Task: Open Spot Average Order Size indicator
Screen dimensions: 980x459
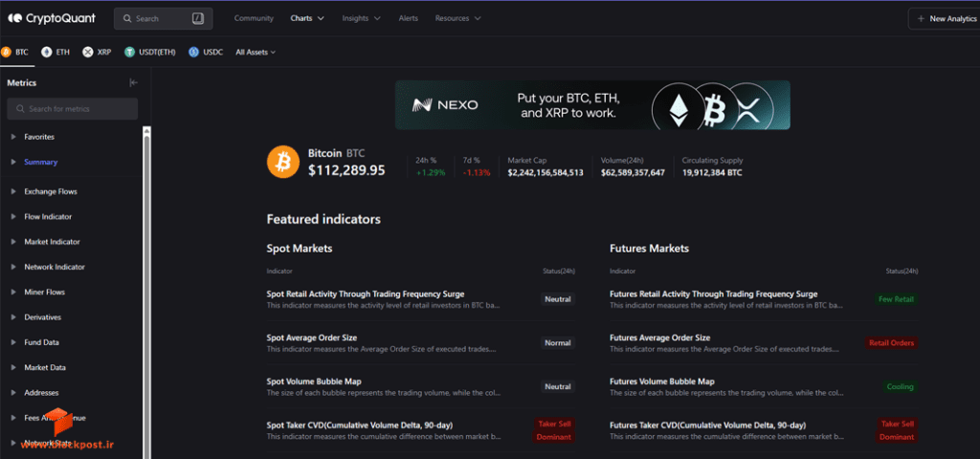Action: (312, 338)
